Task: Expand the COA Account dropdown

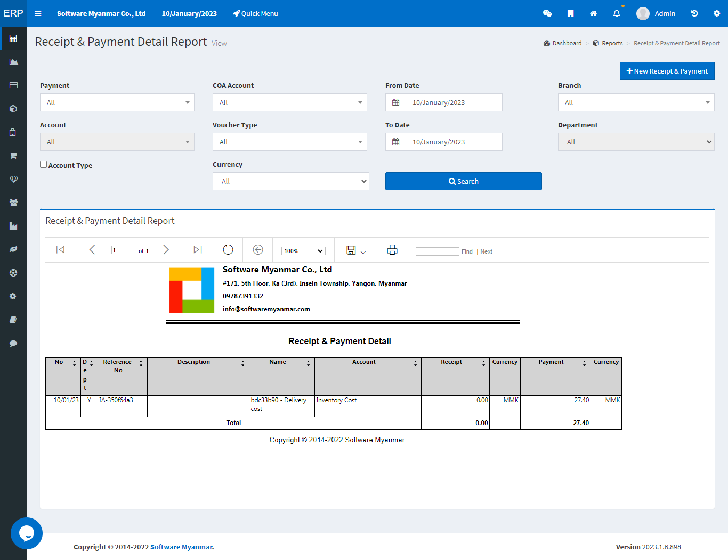Action: pyautogui.click(x=290, y=102)
